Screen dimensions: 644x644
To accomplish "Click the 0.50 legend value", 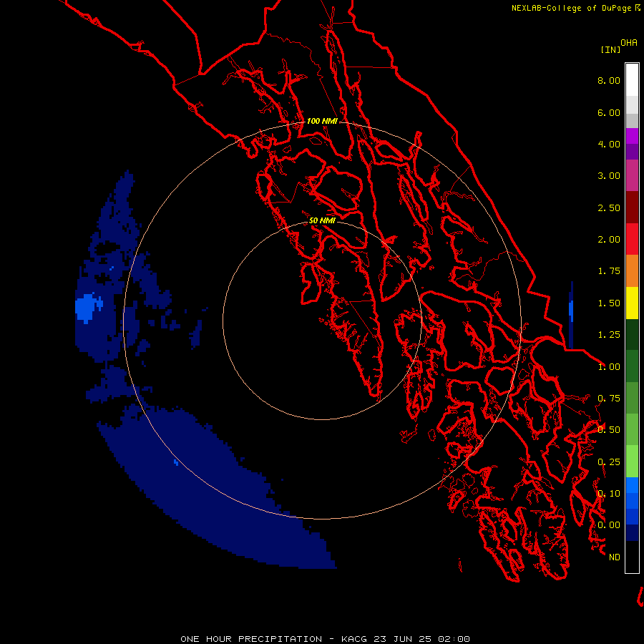I will click(x=609, y=430).
